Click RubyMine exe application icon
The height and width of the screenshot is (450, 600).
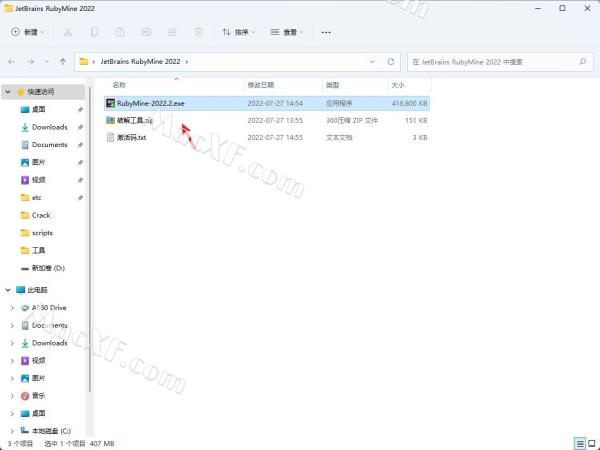click(x=111, y=103)
